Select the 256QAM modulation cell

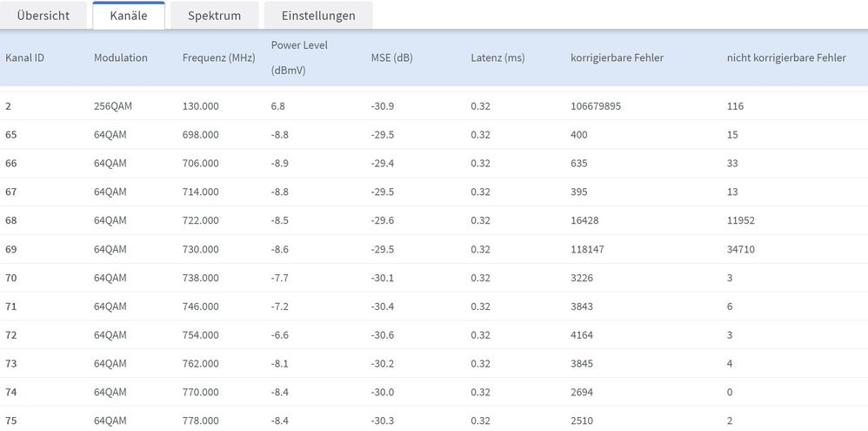113,106
